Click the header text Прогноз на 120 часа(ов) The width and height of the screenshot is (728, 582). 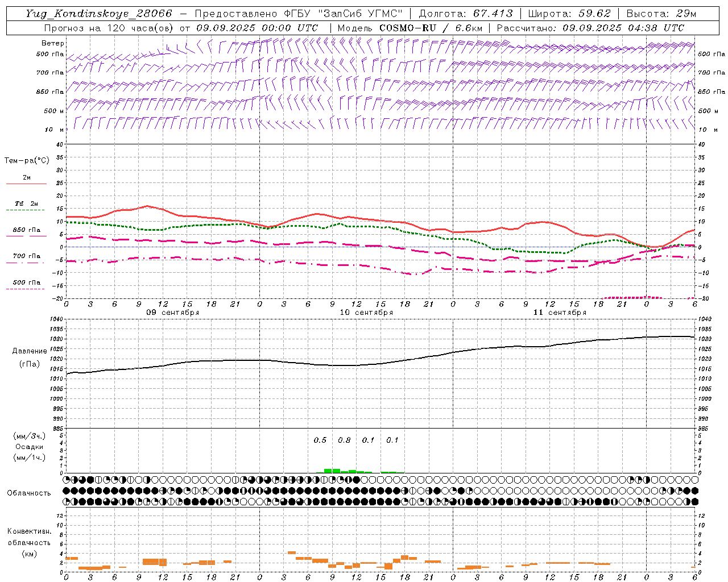tap(109, 28)
